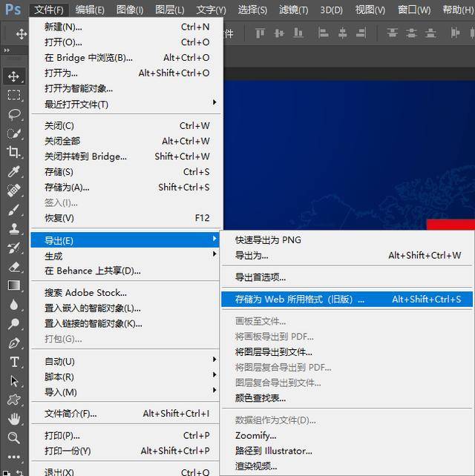Viewport: 475px width, 476px height.
Task: Choose 快速导出为 PNG
Action: pyautogui.click(x=347, y=240)
